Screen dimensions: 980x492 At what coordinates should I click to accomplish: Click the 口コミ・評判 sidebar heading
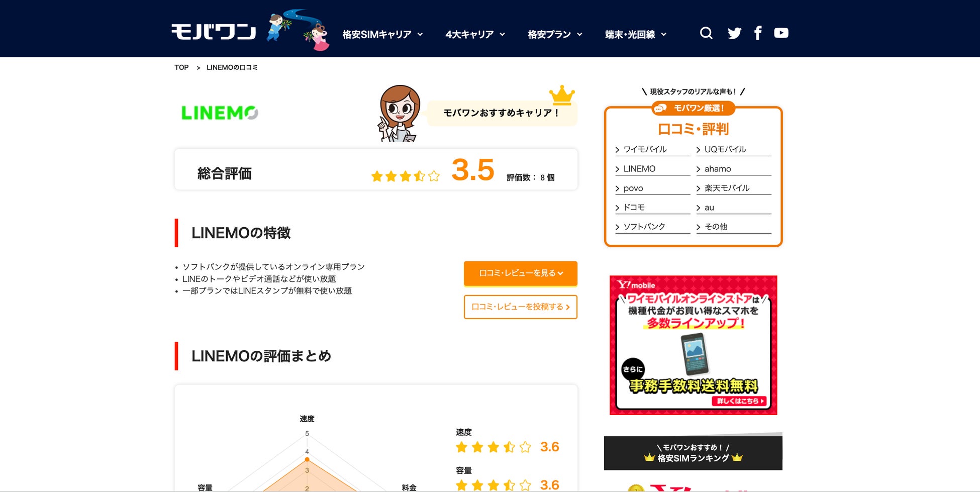click(694, 129)
